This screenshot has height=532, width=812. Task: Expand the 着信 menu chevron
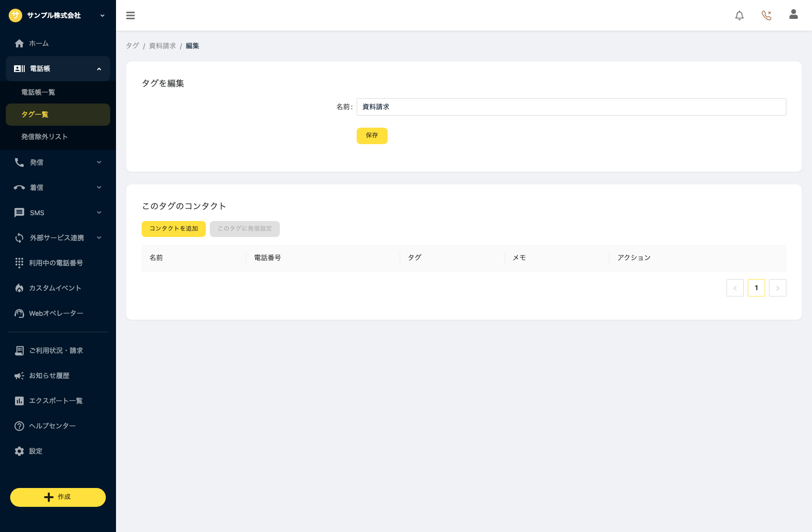coord(99,188)
